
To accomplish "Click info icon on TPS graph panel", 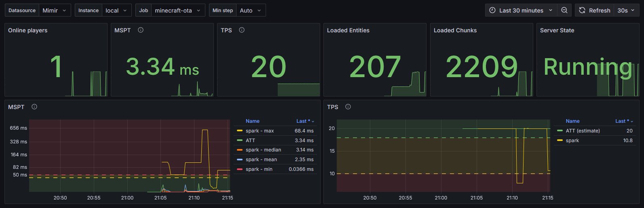I will tap(348, 107).
